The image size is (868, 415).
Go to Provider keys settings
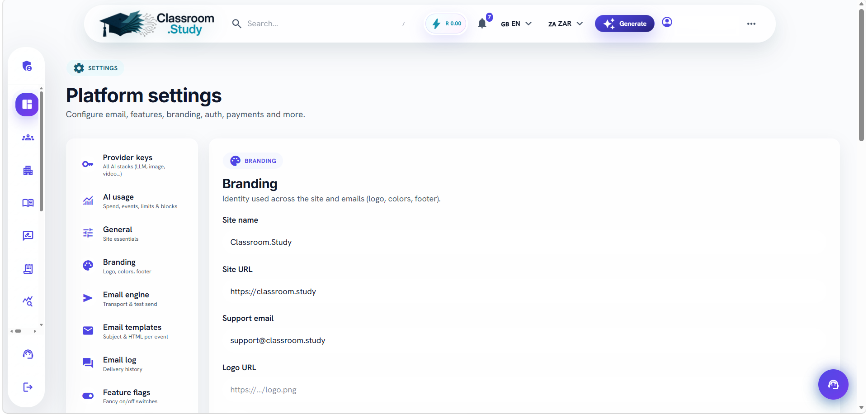click(x=132, y=165)
